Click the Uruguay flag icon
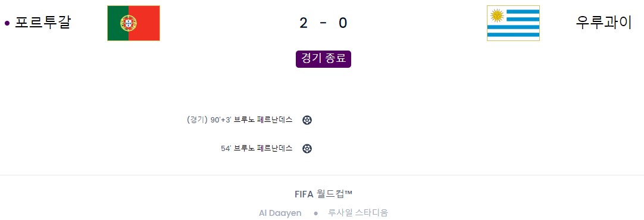 pyautogui.click(x=513, y=23)
